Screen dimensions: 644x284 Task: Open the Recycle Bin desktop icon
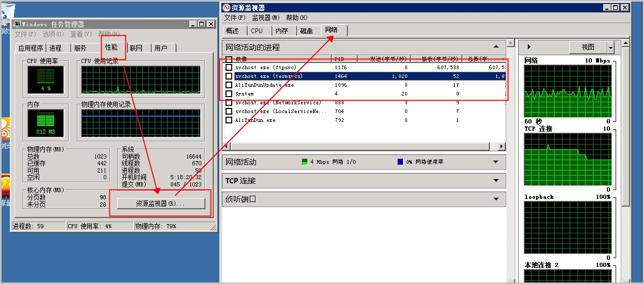[6, 14]
